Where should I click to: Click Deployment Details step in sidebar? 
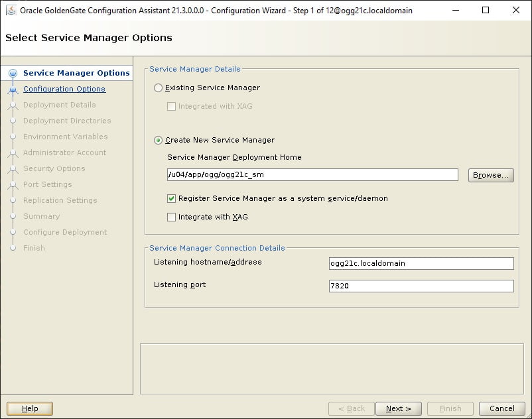tap(60, 105)
